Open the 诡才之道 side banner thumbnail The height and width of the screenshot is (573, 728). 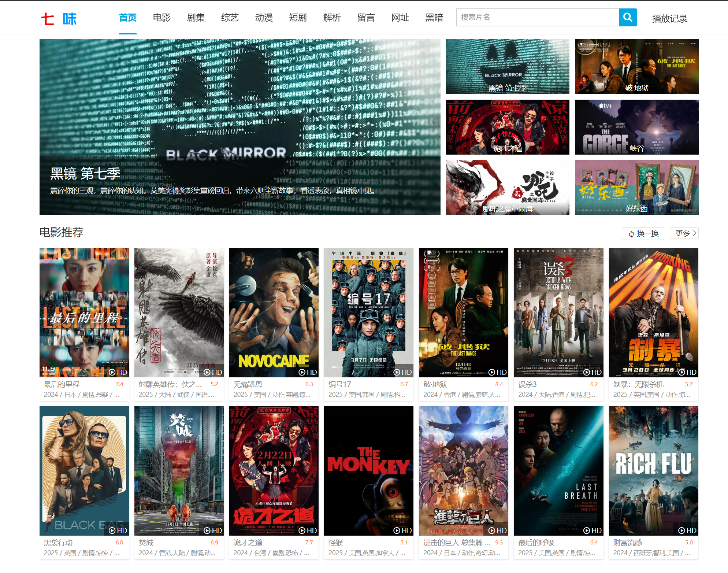point(508,127)
